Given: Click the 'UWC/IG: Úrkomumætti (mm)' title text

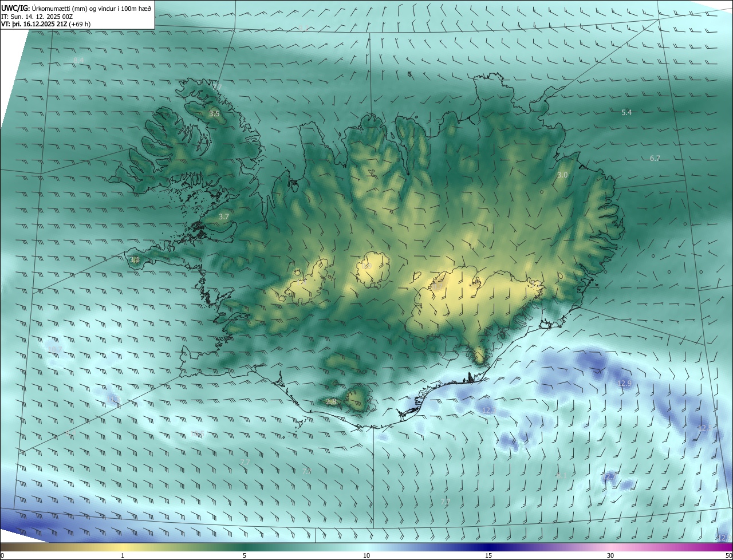Looking at the screenshot, I should (44, 8).
